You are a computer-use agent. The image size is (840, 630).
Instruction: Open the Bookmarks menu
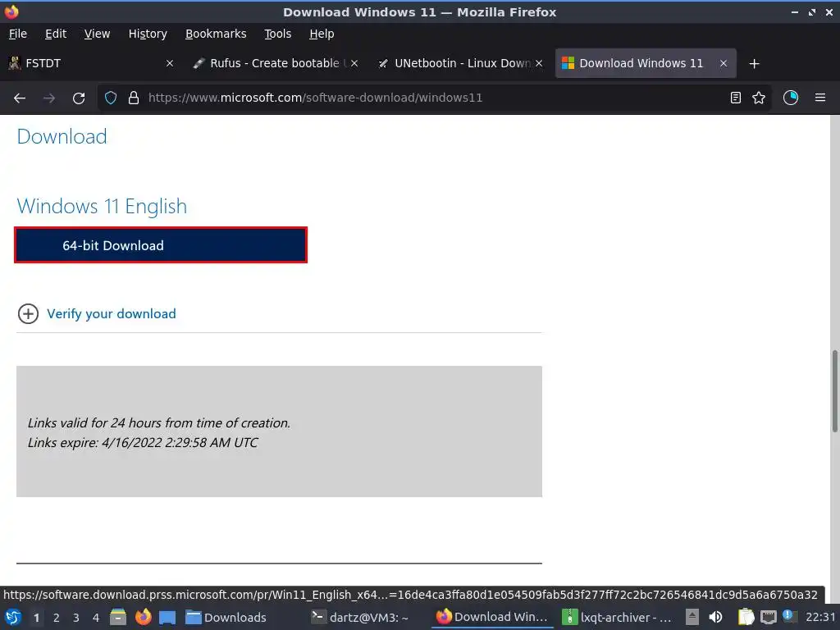tap(216, 34)
